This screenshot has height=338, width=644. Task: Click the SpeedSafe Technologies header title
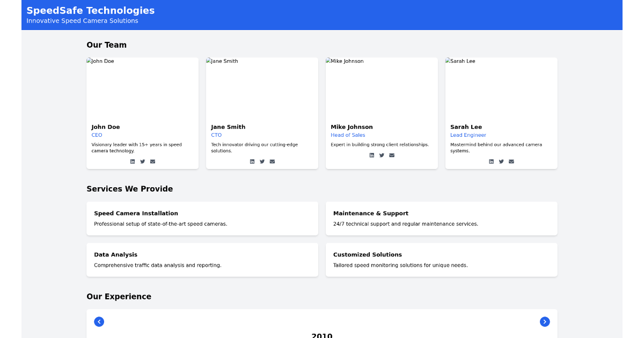[90, 10]
